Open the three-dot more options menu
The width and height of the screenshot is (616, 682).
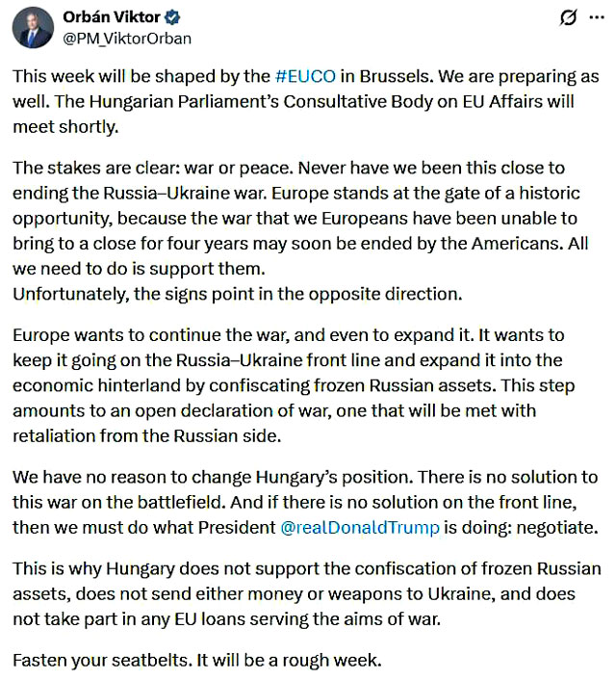pyautogui.click(x=595, y=18)
